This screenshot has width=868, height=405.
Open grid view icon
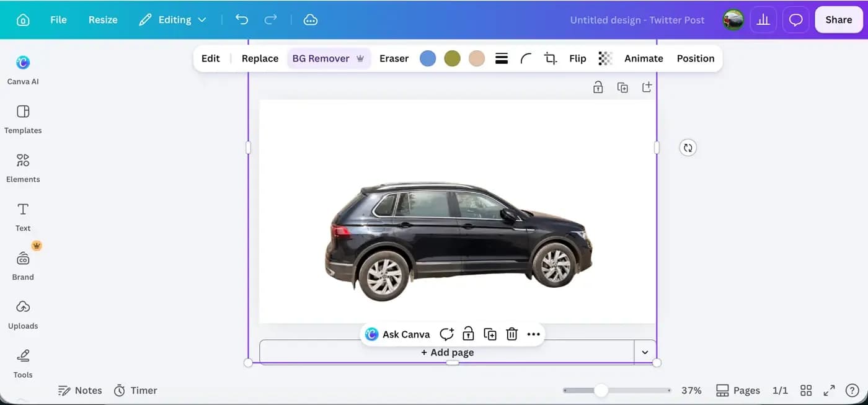pos(806,390)
